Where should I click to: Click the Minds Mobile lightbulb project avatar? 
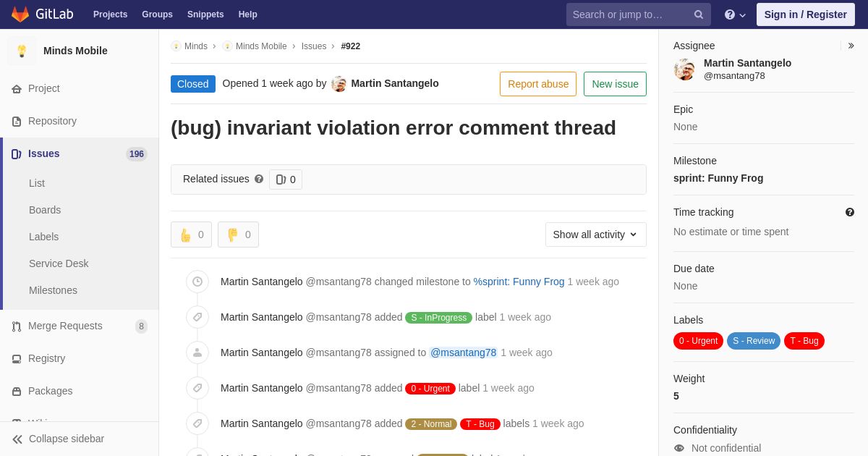pos(22,51)
